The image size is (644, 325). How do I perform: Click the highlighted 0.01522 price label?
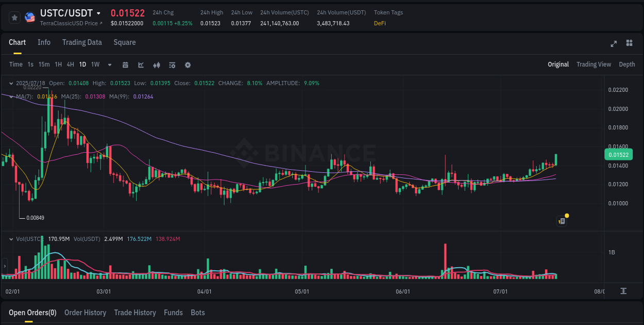click(618, 154)
